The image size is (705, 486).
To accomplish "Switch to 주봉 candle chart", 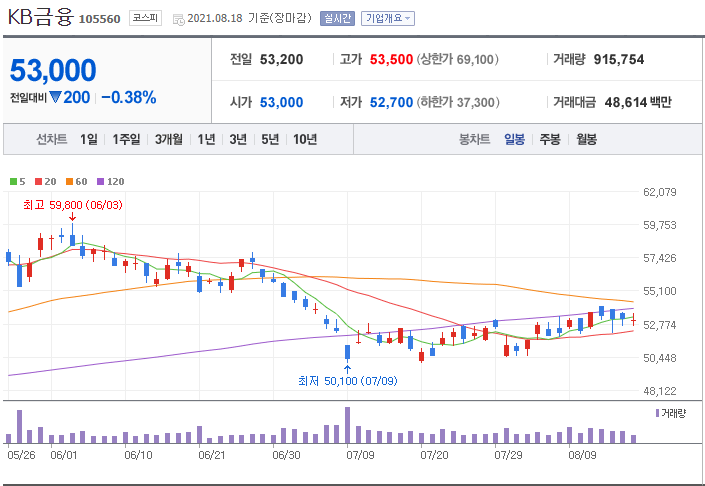I will click(550, 139).
